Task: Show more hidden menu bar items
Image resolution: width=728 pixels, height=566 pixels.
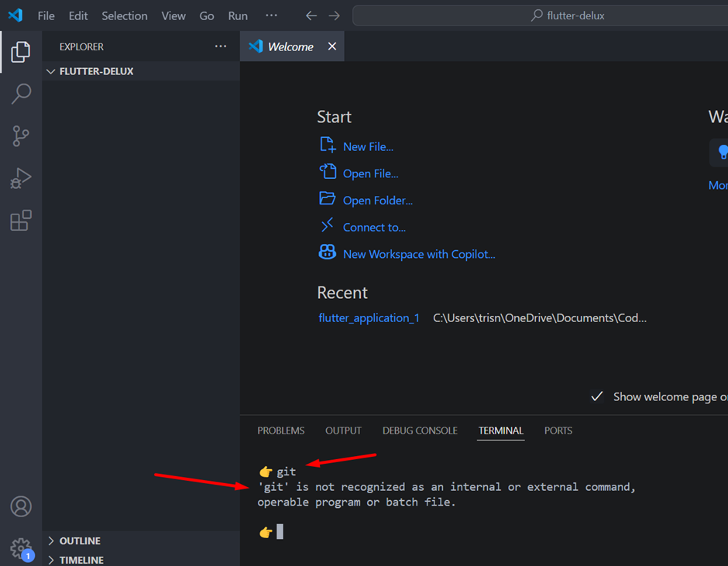Action: (x=271, y=15)
